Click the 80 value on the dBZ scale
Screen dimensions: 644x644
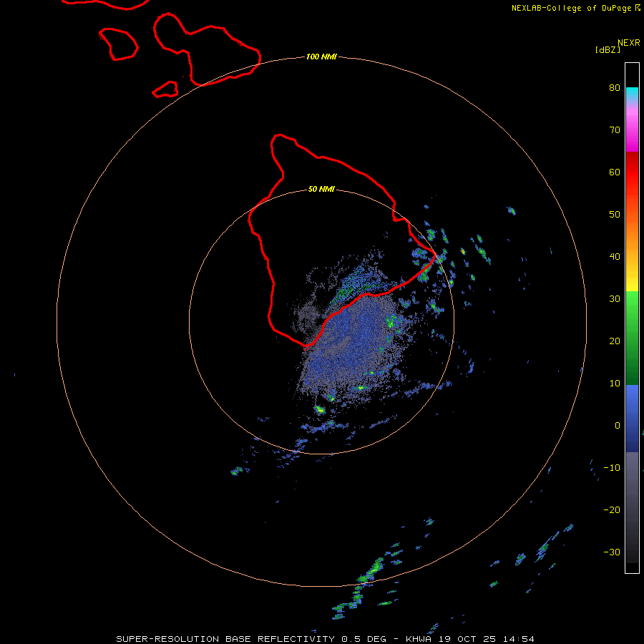615,87
